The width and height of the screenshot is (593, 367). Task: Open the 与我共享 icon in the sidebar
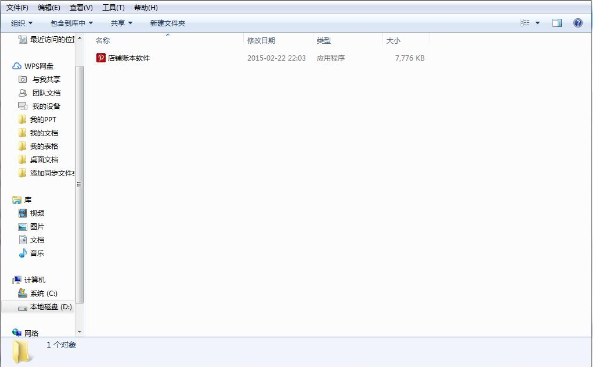click(23, 79)
